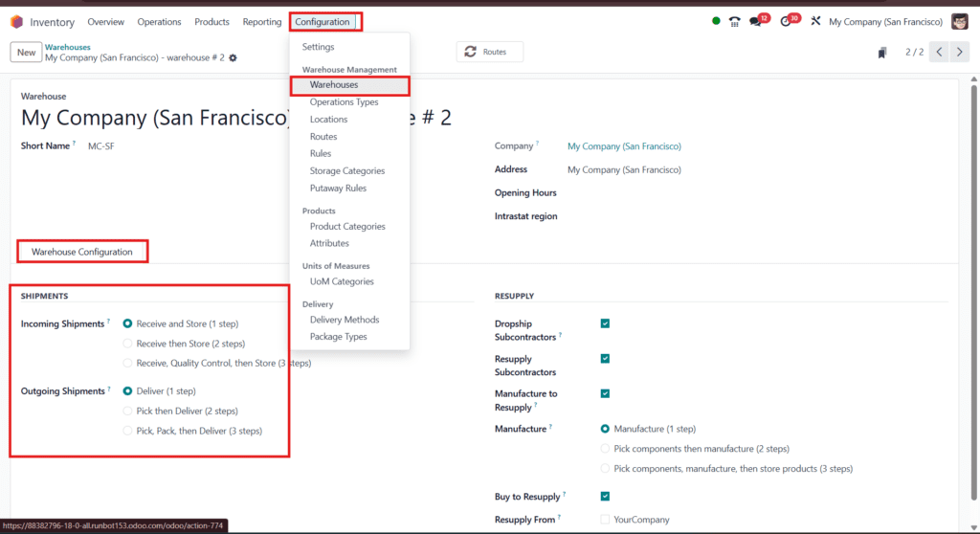The image size is (980, 534).
Task: Check the YourCompany resupply checkbox
Action: coord(605,519)
